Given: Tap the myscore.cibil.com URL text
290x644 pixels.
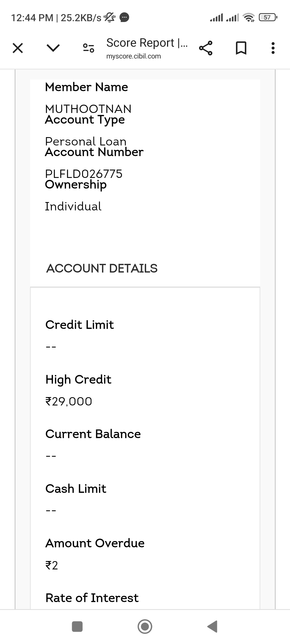Looking at the screenshot, I should (x=133, y=56).
